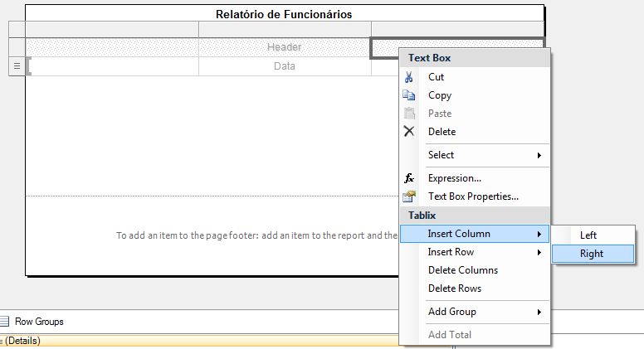Click the Relatório de Funcionários title
Viewport: 644px width, 349px height.
pyautogui.click(x=284, y=14)
